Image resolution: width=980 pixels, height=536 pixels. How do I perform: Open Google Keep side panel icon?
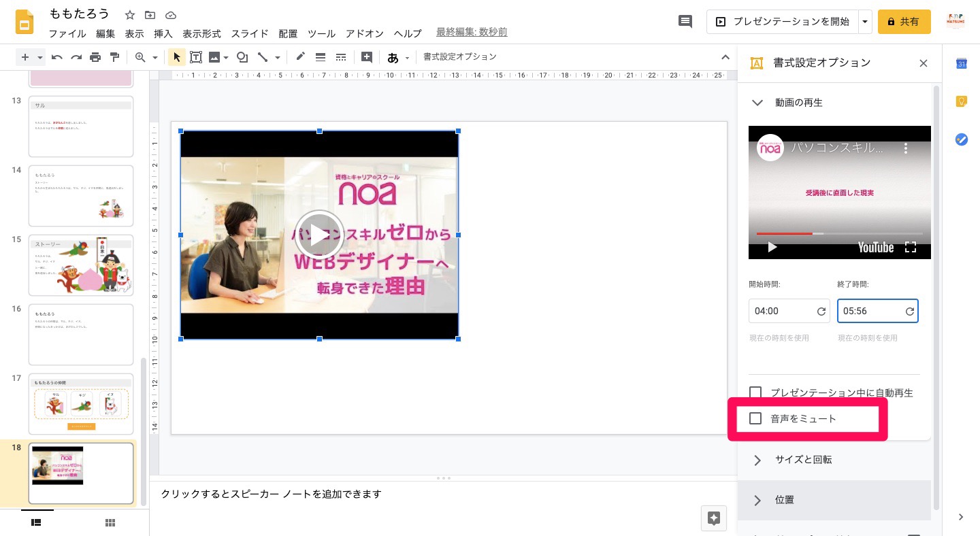click(962, 101)
